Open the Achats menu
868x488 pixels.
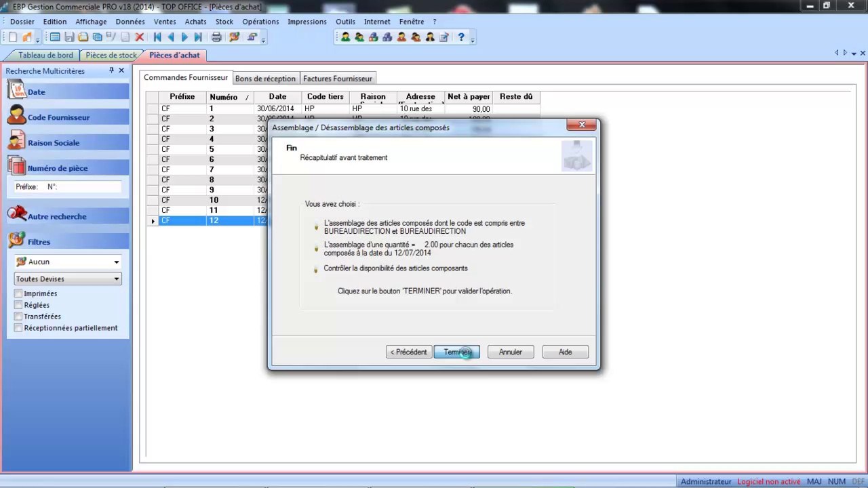pyautogui.click(x=196, y=22)
